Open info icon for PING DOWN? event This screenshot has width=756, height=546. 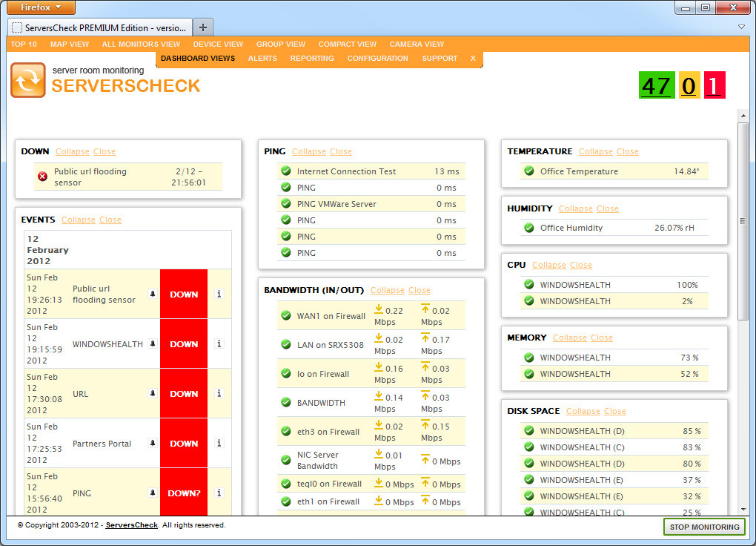[219, 493]
